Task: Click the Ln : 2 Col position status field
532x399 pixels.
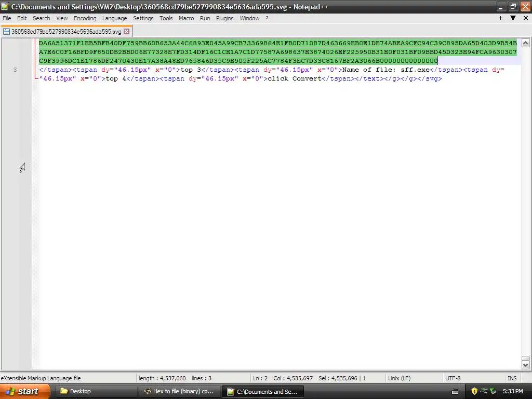Action: click(x=283, y=378)
